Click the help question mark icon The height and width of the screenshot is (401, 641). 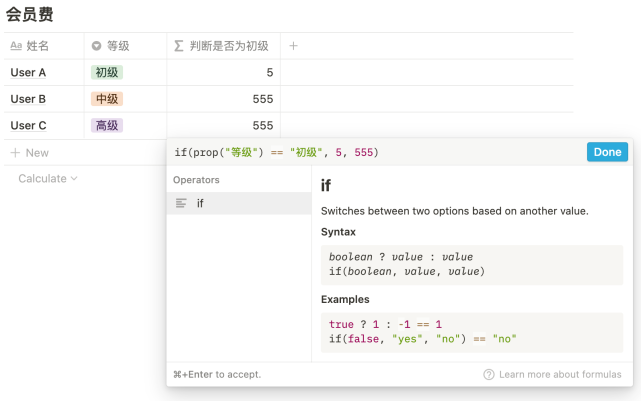(489, 374)
